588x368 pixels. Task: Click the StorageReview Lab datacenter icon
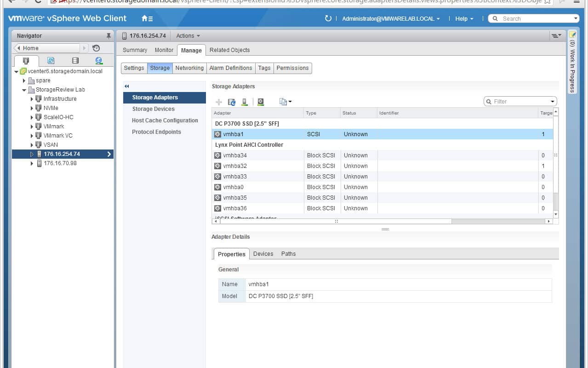[31, 90]
